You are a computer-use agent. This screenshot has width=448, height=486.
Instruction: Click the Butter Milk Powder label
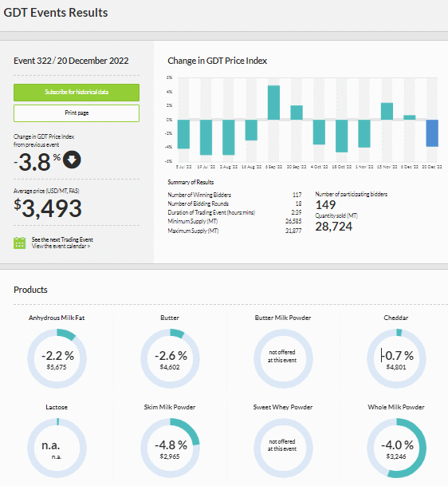click(283, 318)
